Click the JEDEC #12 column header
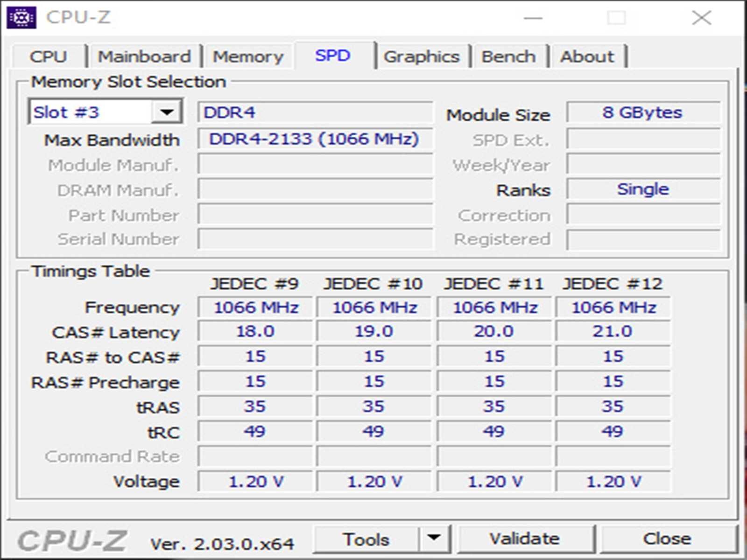This screenshot has width=747, height=560. (612, 283)
